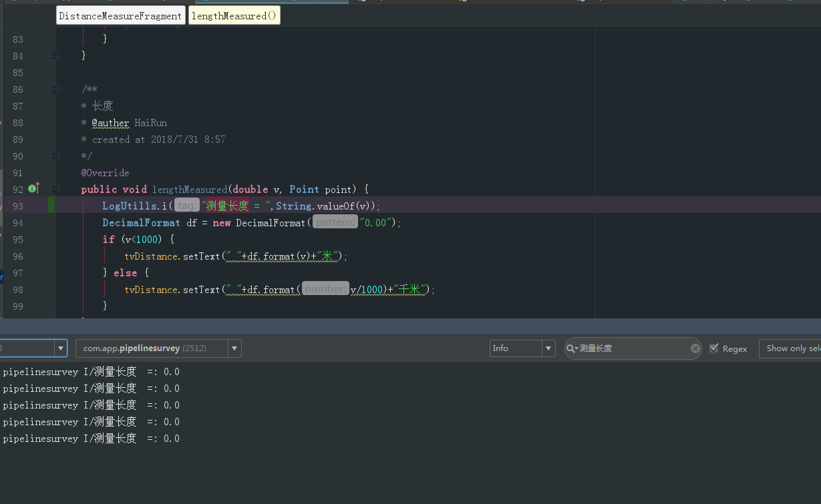Screen dimensions: 821x504
Task: Click the fold end marker at line 90
Action: coord(55,156)
